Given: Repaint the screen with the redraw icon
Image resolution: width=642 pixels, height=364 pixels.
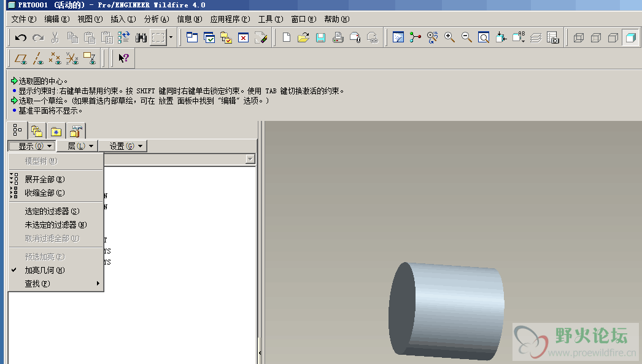Looking at the screenshot, I should (398, 38).
